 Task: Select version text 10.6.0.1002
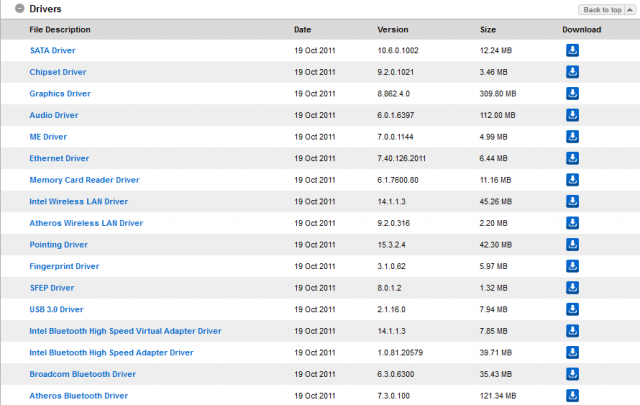tap(398, 50)
